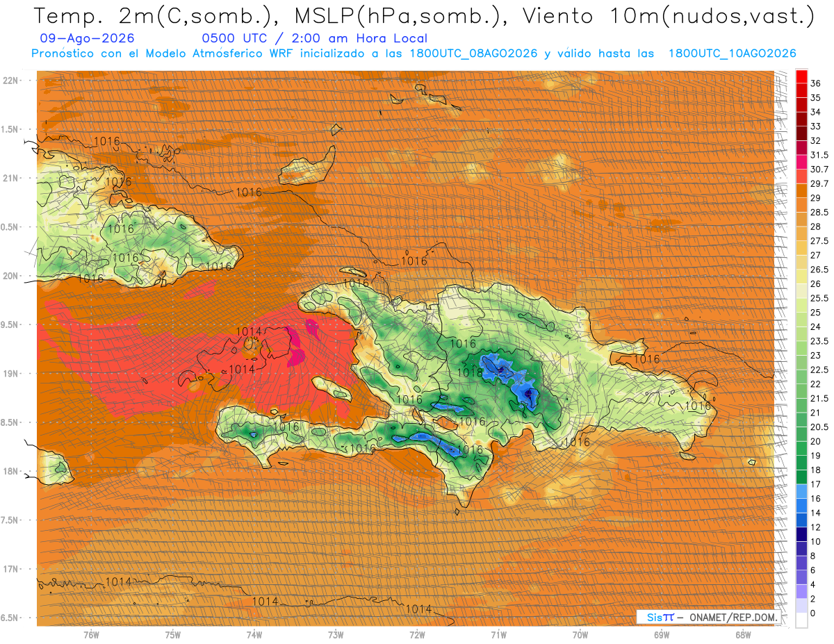The height and width of the screenshot is (644, 834).
Task: Click the legend value '6'
Action: [813, 570]
